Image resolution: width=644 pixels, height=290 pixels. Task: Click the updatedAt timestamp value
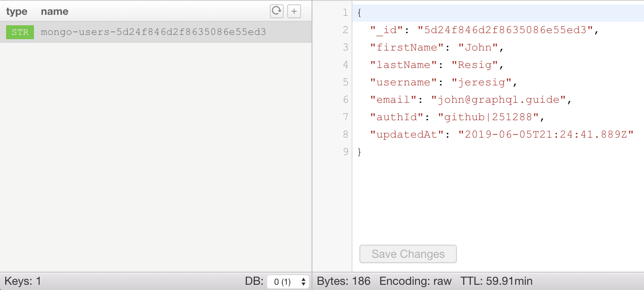(546, 135)
